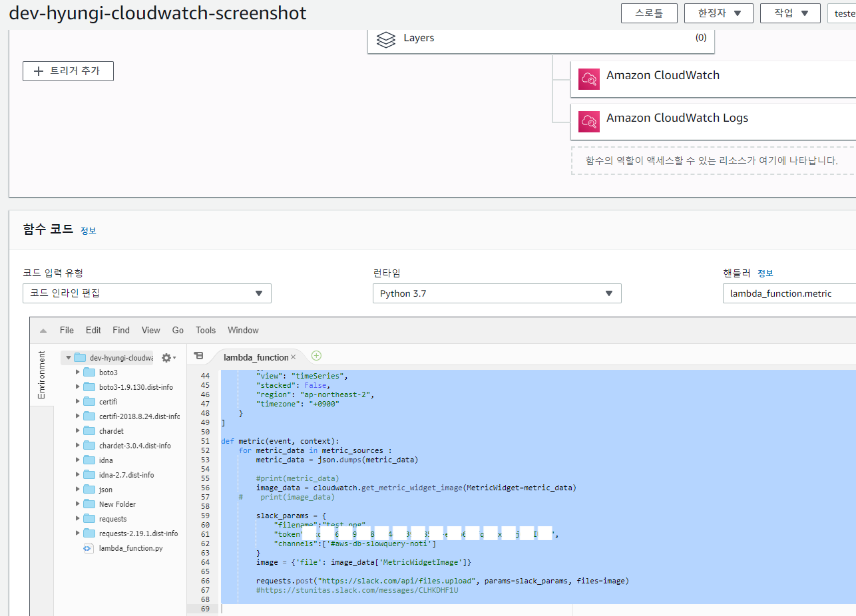Click the Amazon CloudWatch Logs service icon
Viewport: 856px width, 616px height.
[x=588, y=121]
